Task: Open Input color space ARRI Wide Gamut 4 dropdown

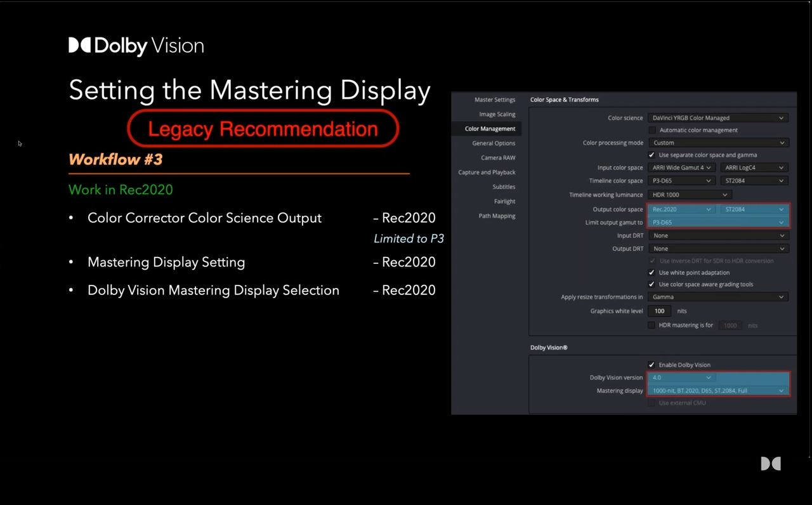Action: pyautogui.click(x=682, y=167)
